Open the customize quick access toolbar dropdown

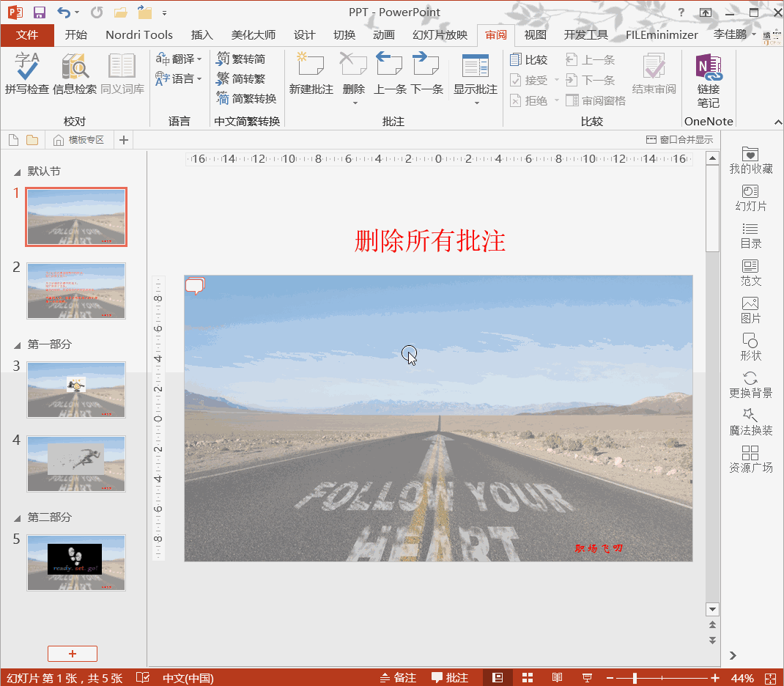tap(164, 12)
